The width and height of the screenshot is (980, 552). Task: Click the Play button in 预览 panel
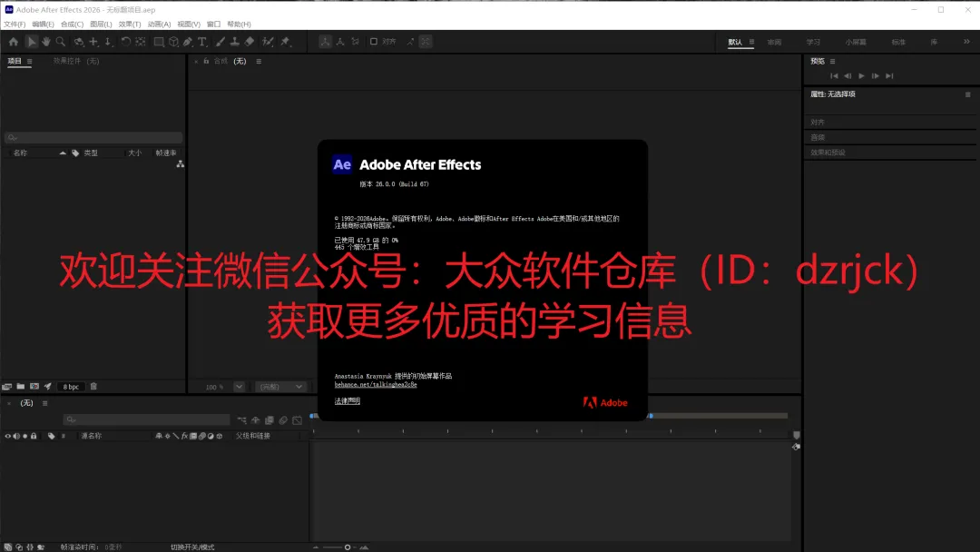[x=861, y=75]
